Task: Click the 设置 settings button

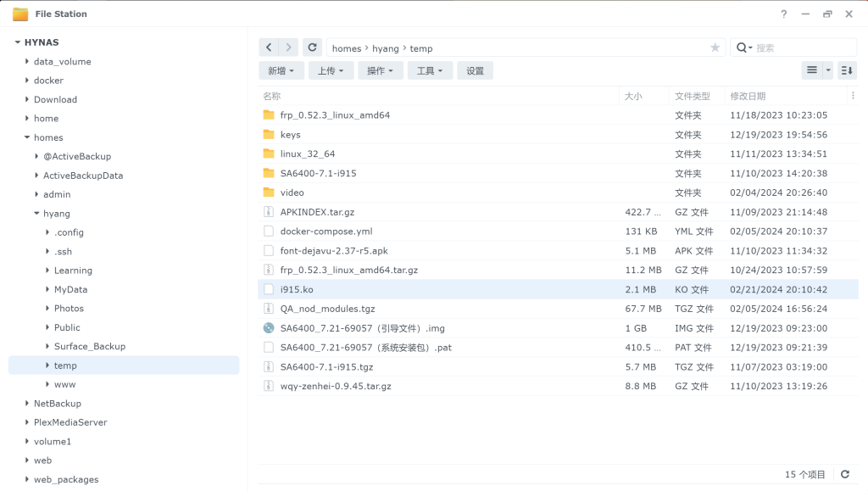Action: click(475, 70)
